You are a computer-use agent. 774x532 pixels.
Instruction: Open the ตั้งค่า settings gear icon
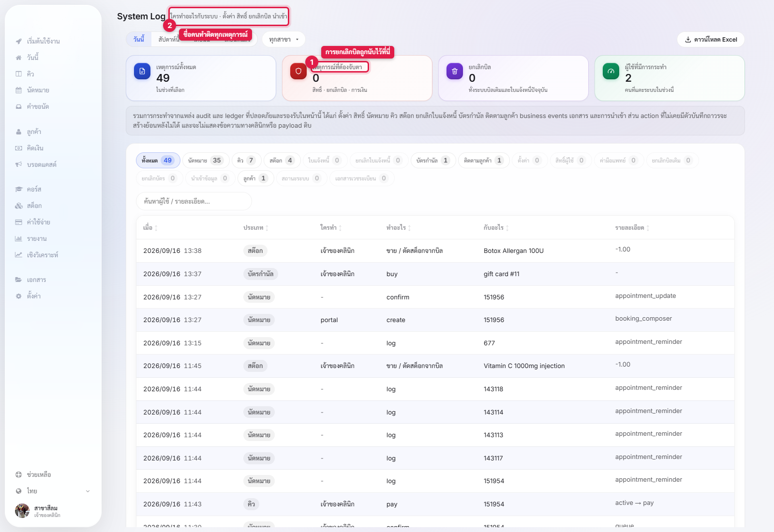coord(19,296)
